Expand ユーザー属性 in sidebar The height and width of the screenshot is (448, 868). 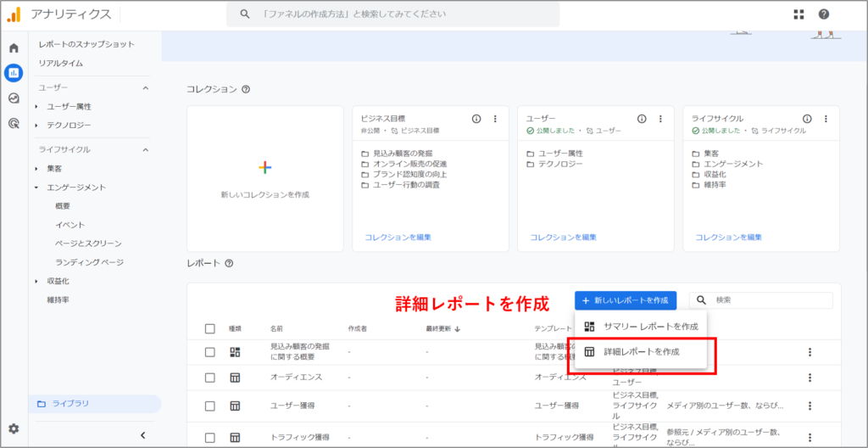[36, 106]
